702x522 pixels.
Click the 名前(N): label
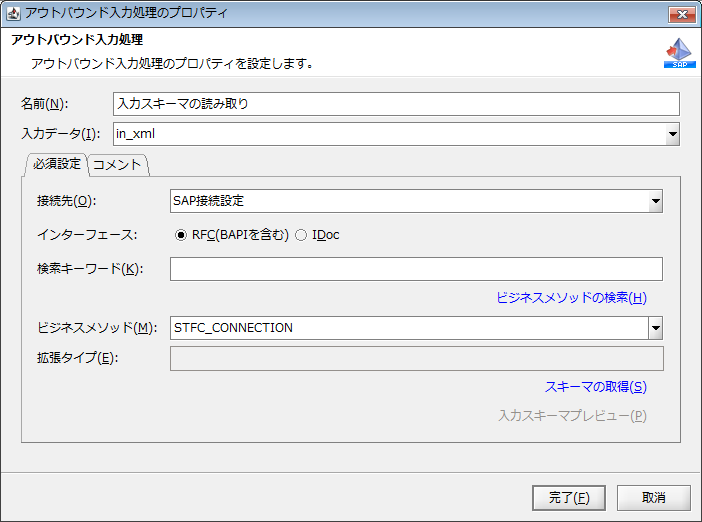pyautogui.click(x=44, y=104)
